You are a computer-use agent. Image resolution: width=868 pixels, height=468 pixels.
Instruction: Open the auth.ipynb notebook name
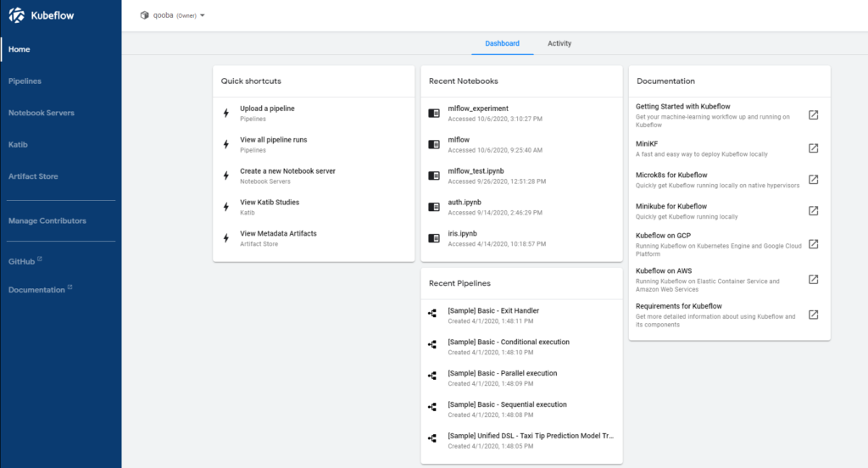click(465, 202)
